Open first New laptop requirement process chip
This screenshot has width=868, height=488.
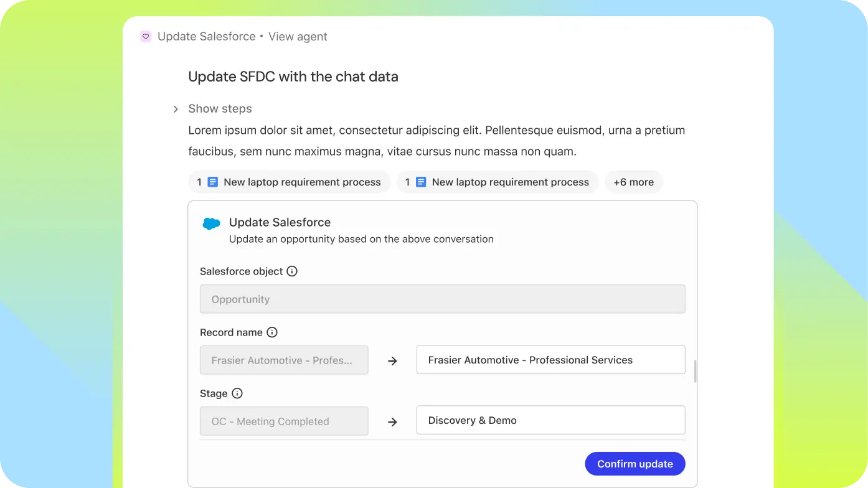click(x=290, y=182)
